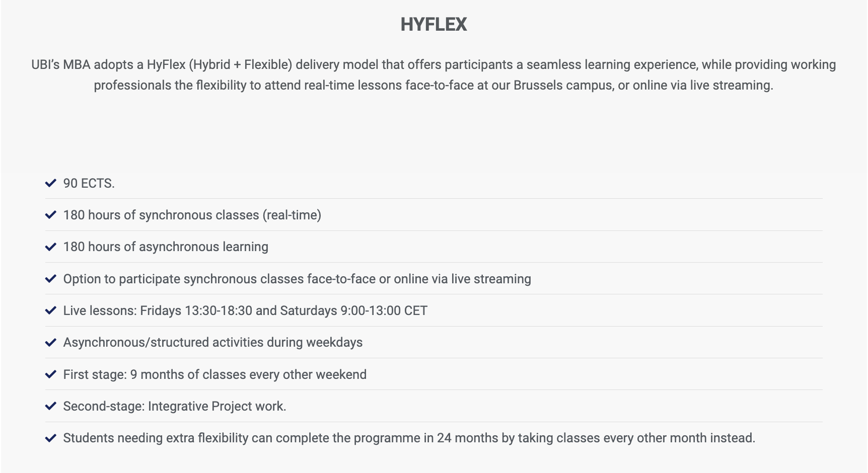The height and width of the screenshot is (473, 868).
Task: Click checkmark beside Live lessons schedule
Action: pyautogui.click(x=50, y=310)
